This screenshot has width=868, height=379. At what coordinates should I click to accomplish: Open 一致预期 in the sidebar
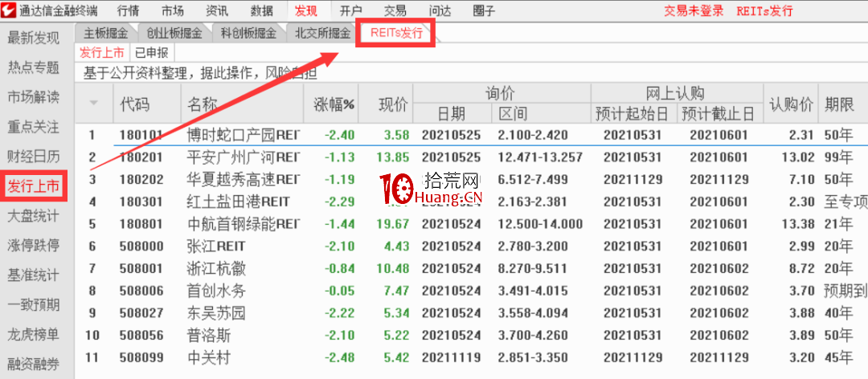33,305
